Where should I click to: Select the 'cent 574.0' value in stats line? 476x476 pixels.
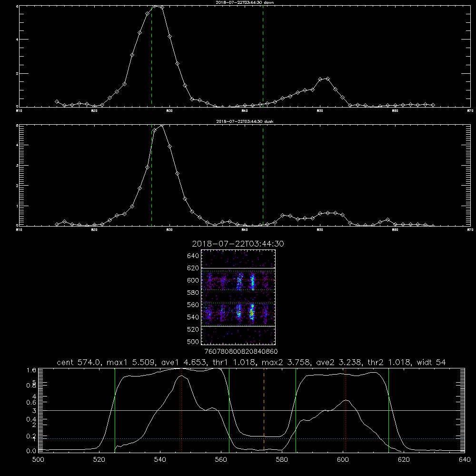pyautogui.click(x=80, y=362)
